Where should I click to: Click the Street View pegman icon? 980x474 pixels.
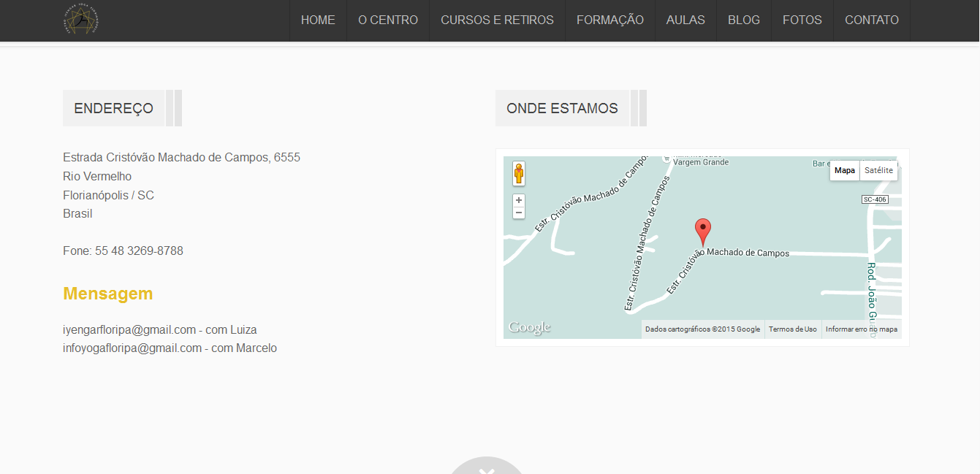tap(519, 174)
